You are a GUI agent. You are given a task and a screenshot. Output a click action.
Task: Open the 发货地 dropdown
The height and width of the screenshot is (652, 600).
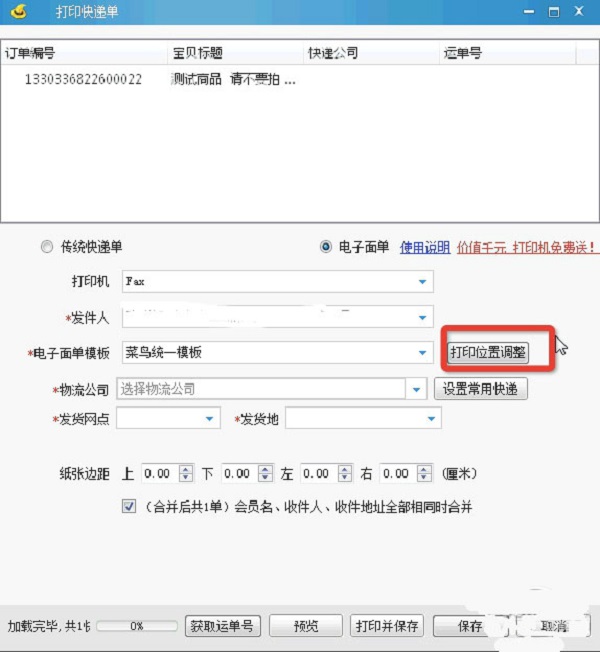tap(363, 418)
